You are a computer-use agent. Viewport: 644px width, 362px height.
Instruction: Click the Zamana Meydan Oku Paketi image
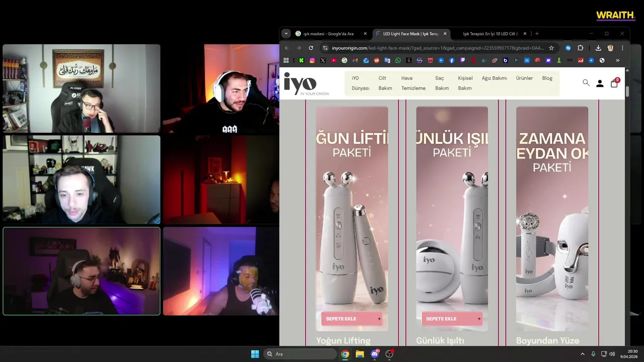[552, 218]
